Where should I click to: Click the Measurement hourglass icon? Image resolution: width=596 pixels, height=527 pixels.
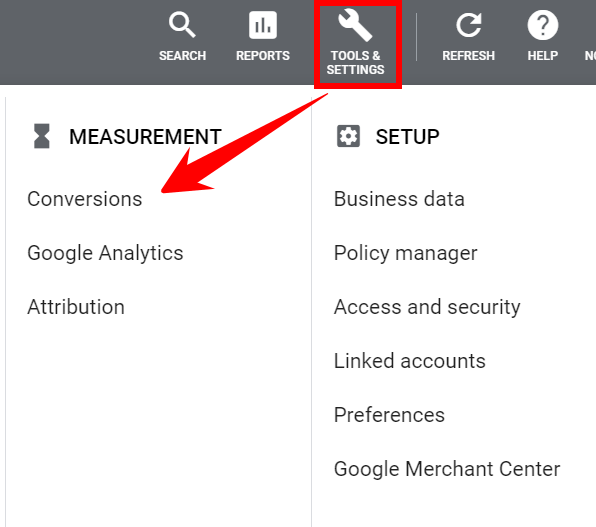point(41,136)
